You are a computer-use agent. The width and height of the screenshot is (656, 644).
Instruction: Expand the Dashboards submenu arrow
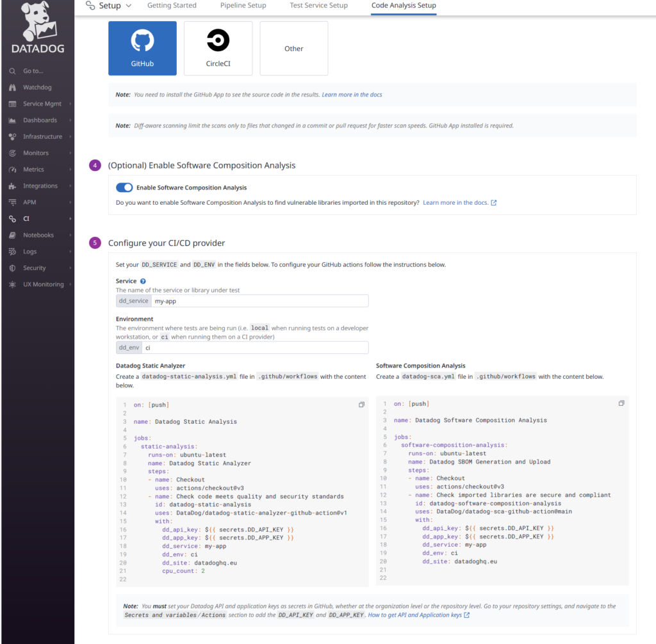pyautogui.click(x=70, y=120)
